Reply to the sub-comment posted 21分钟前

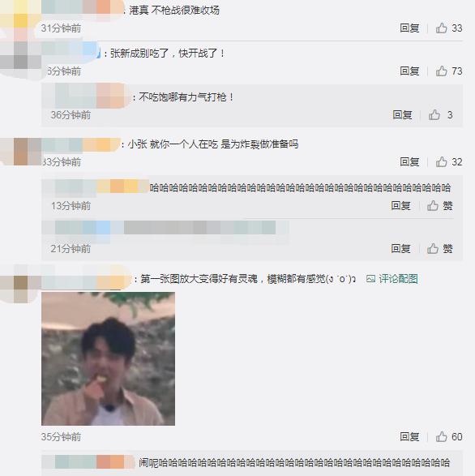click(x=400, y=249)
